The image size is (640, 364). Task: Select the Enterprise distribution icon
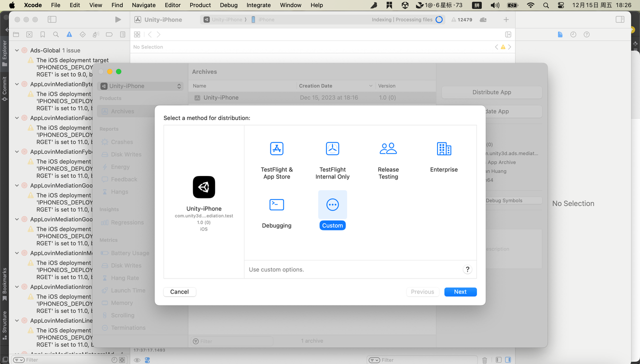pos(444,149)
